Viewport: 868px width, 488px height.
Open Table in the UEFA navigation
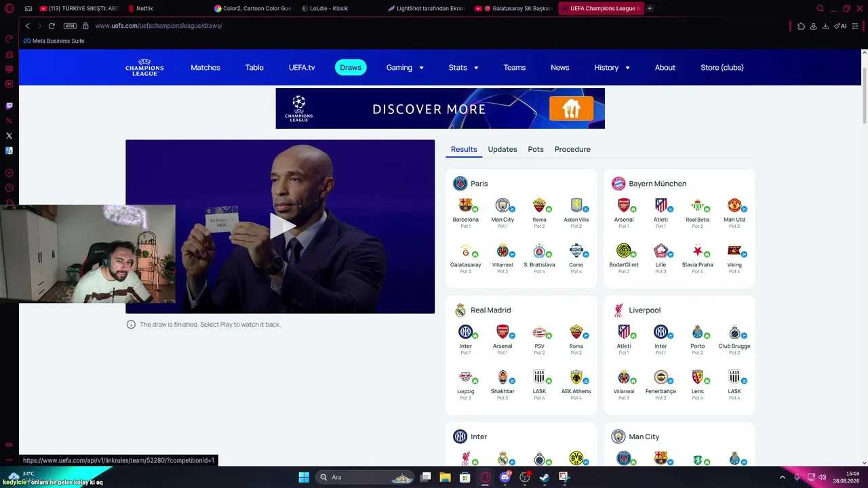coord(254,68)
